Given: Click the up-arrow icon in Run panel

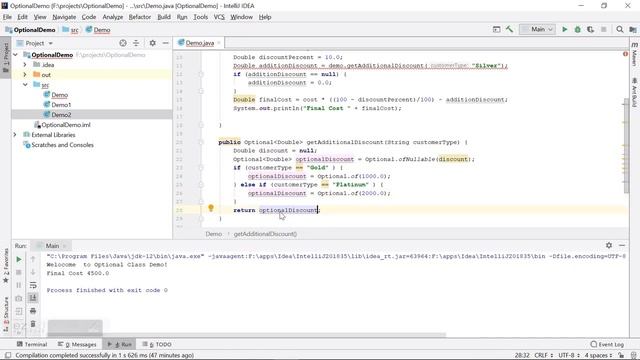Looking at the screenshot, I should click(x=33, y=259).
